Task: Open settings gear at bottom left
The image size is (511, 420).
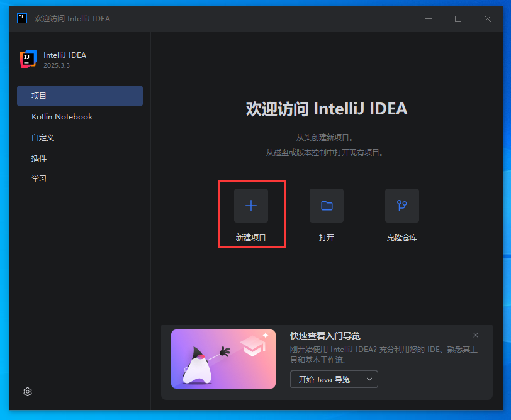Action: 28,392
